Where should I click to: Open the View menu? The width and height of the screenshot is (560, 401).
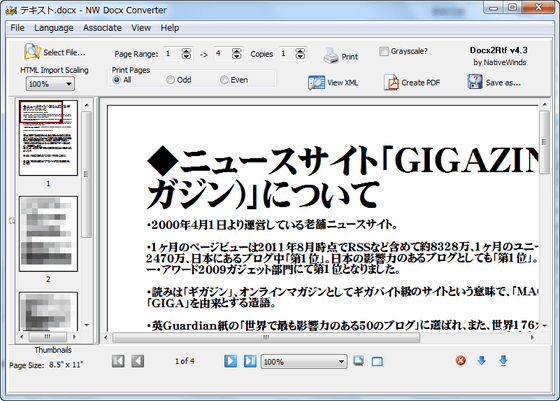click(x=141, y=28)
